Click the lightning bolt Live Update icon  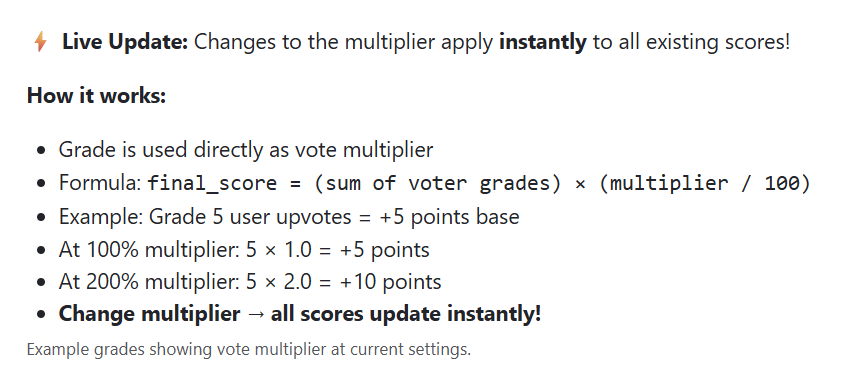click(x=40, y=42)
